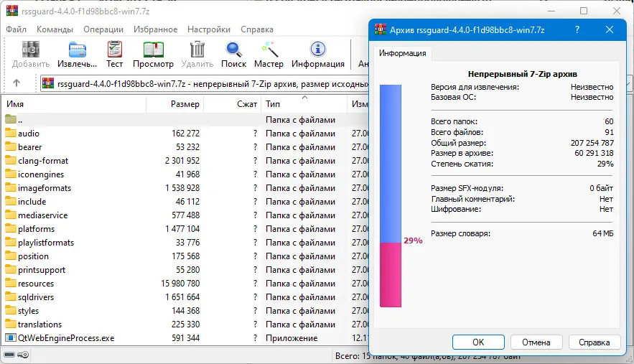Click the Информация toolbar icon
634x364 pixels.
tap(318, 50)
